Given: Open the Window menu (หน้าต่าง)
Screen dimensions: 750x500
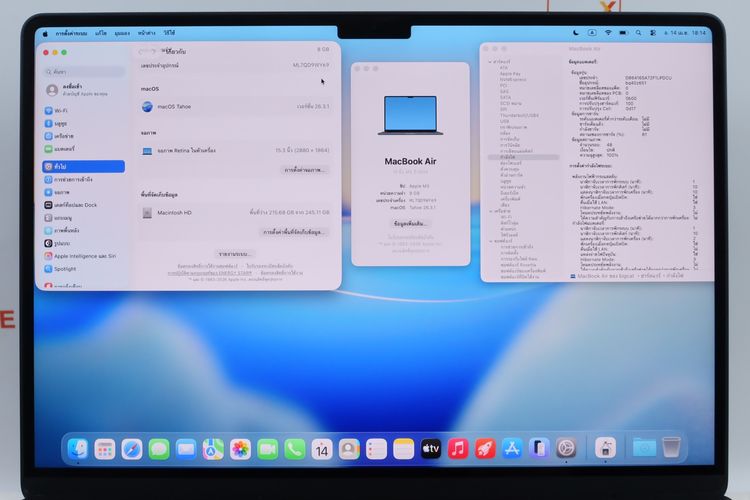Looking at the screenshot, I should click(x=146, y=33).
